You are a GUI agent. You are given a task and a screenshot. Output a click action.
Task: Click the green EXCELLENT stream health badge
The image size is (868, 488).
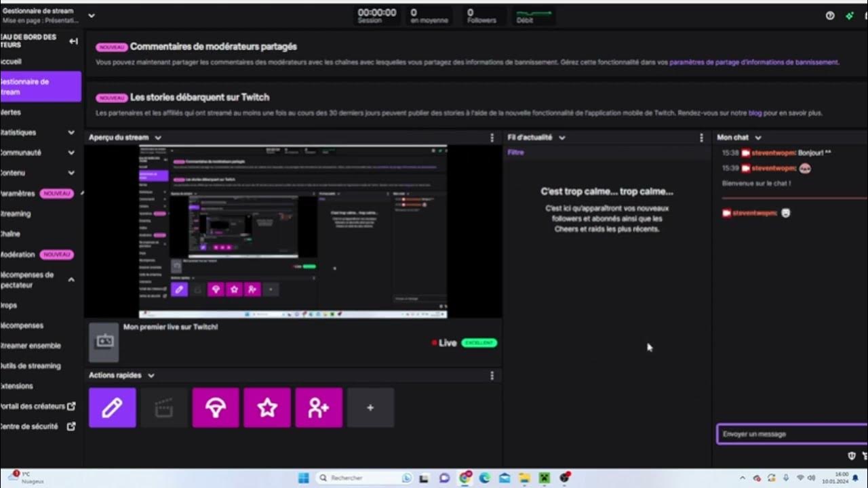[479, 343]
